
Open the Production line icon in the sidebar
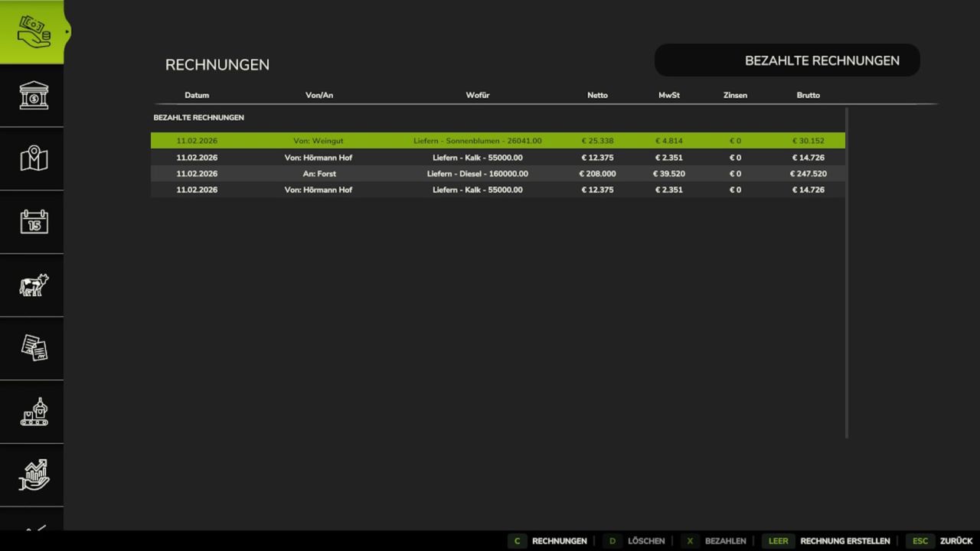coord(31,412)
